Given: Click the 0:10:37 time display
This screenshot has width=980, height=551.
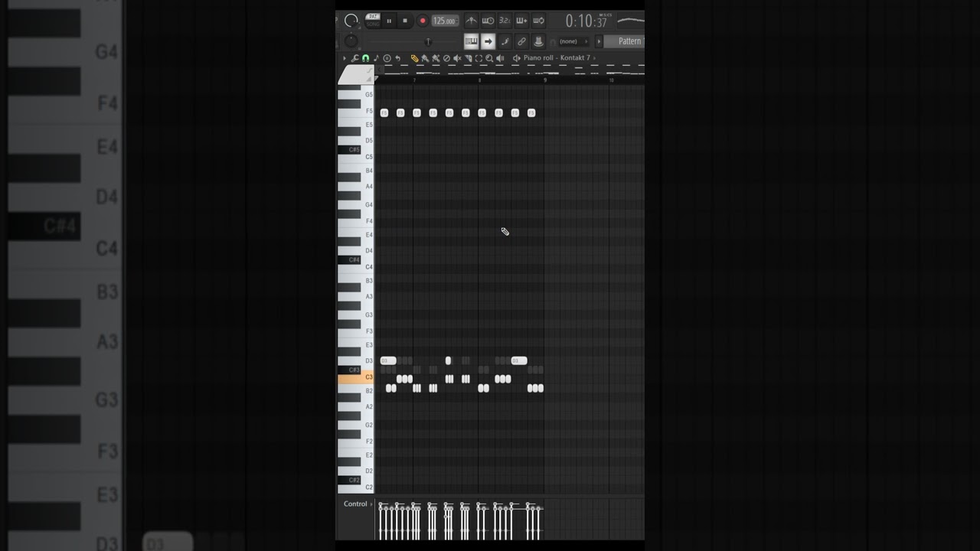Looking at the screenshot, I should click(586, 21).
